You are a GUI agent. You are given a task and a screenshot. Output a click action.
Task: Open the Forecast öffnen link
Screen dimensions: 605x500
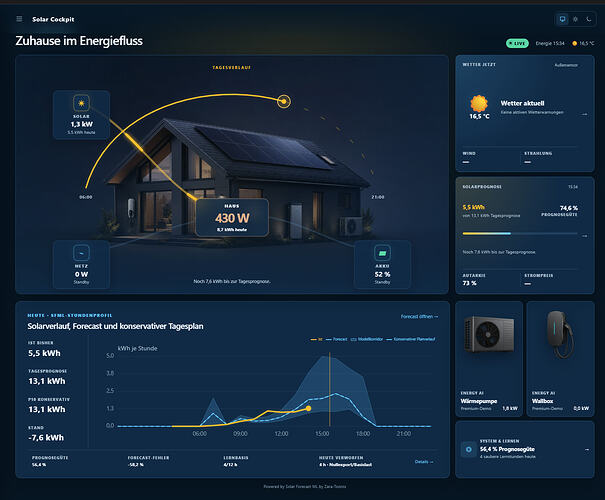[419, 316]
